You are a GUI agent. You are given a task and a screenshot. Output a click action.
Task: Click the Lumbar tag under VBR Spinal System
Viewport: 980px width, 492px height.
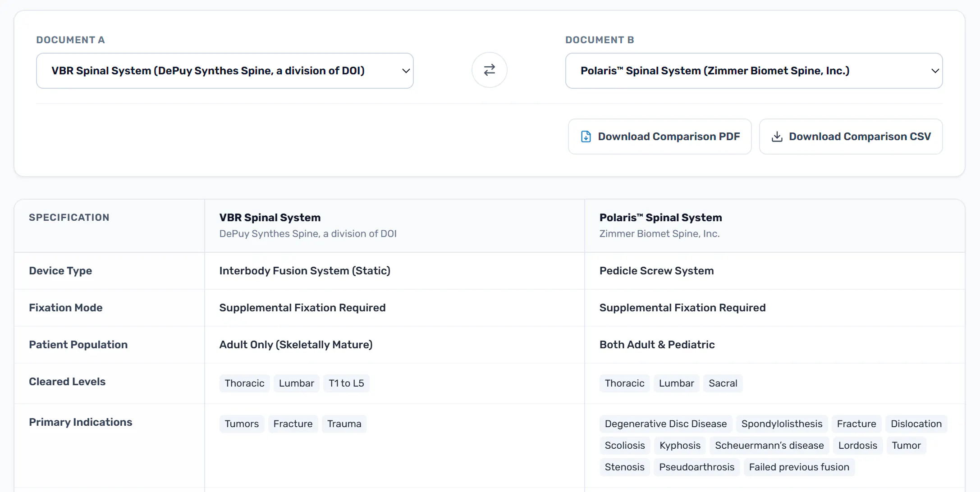click(x=296, y=383)
